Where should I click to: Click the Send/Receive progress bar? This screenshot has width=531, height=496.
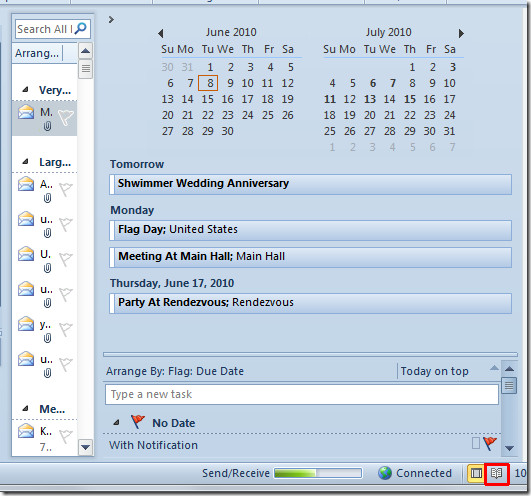click(318, 473)
